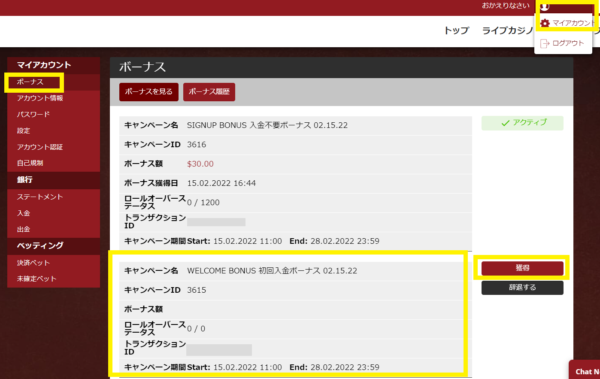The image size is (600, 379).
Task: Open ステートメント under 銀行
Action: pos(40,197)
